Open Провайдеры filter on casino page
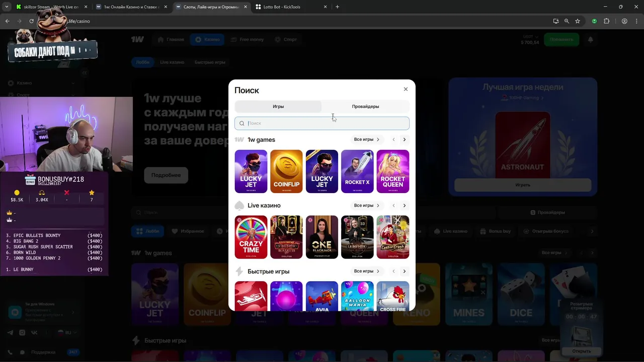 [x=547, y=212]
